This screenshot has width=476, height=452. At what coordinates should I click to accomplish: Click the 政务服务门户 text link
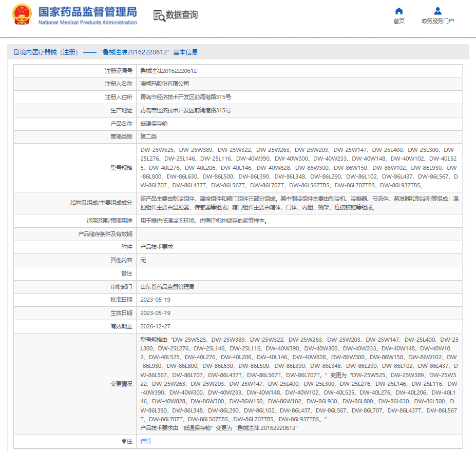click(437, 21)
